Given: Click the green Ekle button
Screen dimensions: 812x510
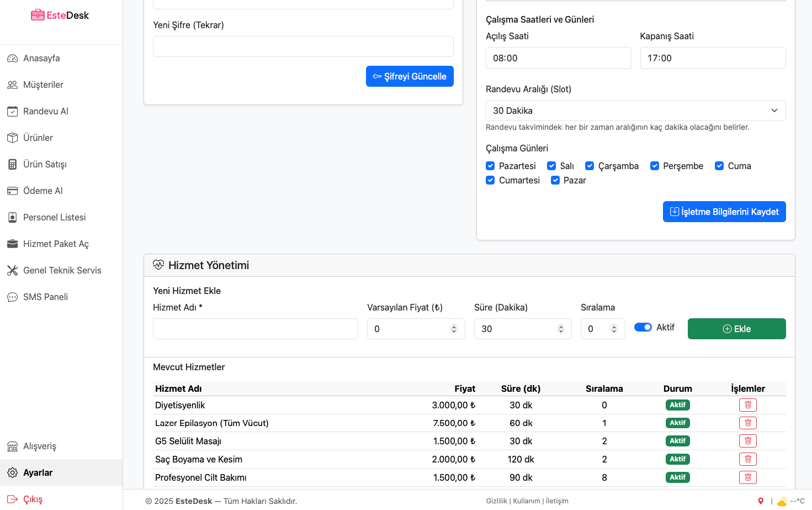Looking at the screenshot, I should tap(736, 329).
